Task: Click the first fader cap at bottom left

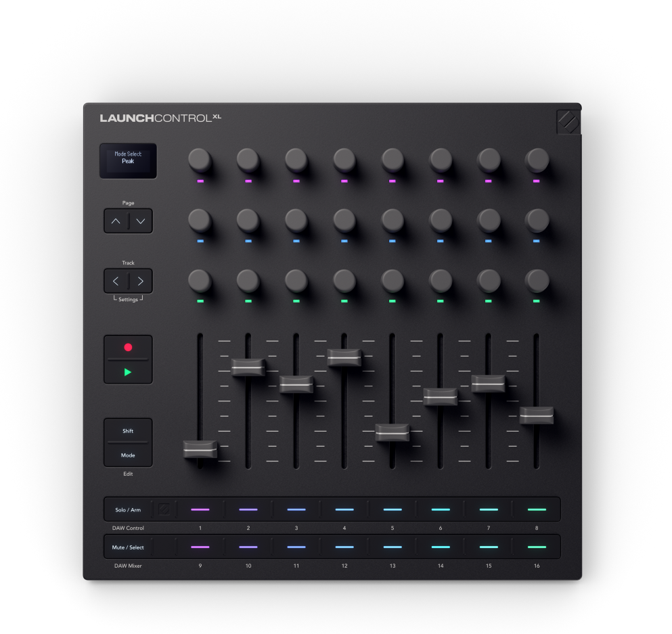Action: pyautogui.click(x=200, y=448)
